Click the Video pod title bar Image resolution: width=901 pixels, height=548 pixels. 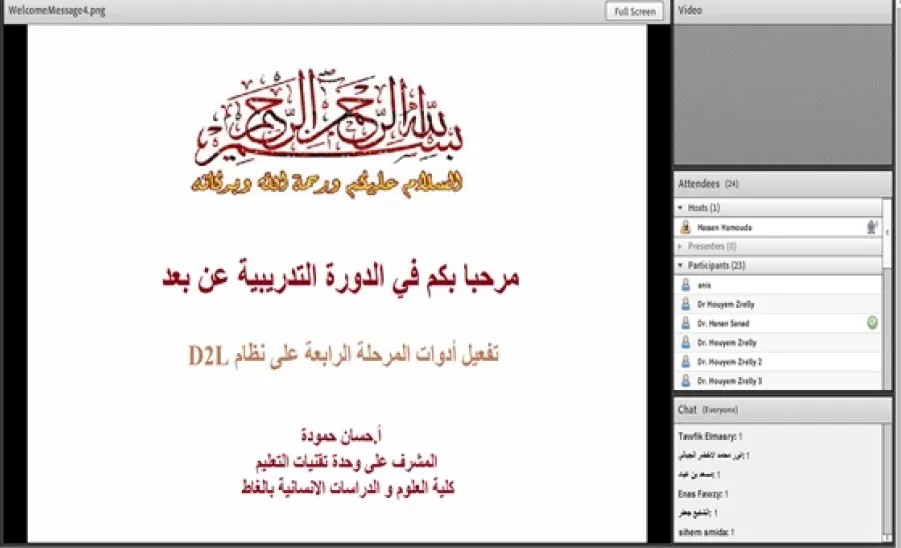(783, 11)
